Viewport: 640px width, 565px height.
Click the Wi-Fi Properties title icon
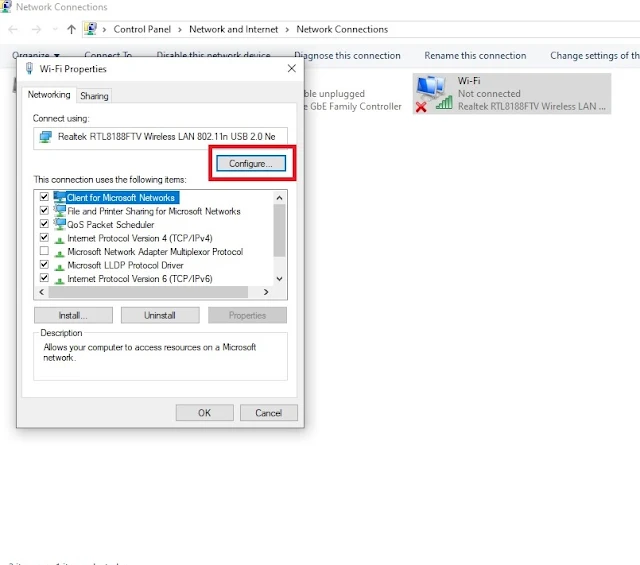29,69
